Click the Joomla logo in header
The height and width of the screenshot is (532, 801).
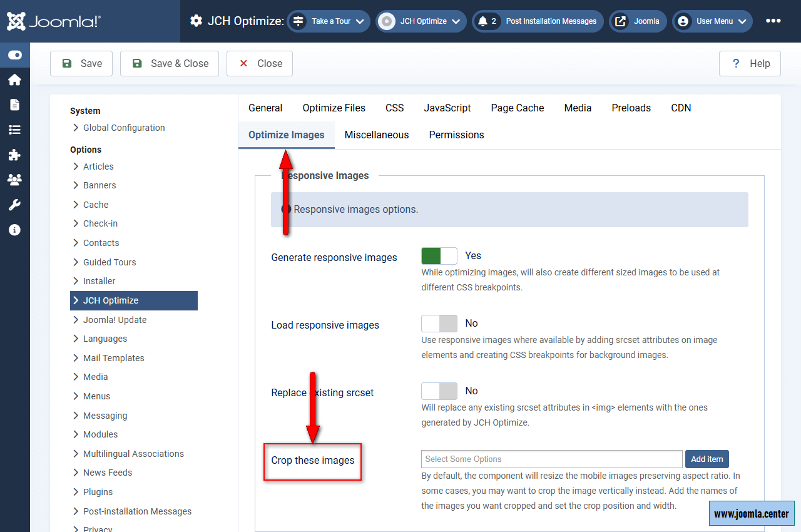54,21
